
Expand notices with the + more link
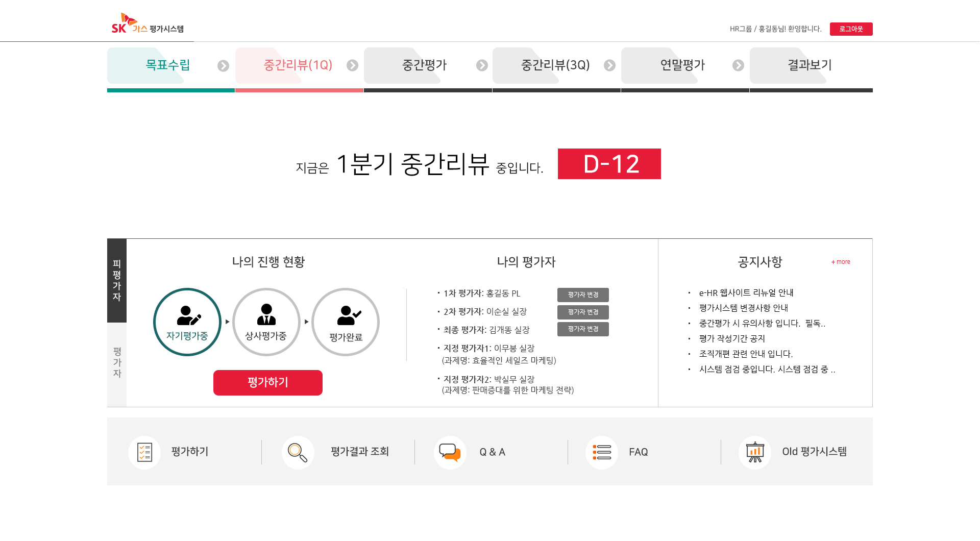[841, 262]
